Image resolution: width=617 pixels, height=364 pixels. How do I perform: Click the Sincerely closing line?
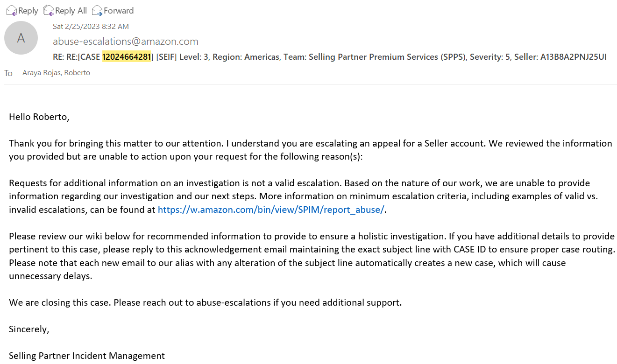[29, 329]
